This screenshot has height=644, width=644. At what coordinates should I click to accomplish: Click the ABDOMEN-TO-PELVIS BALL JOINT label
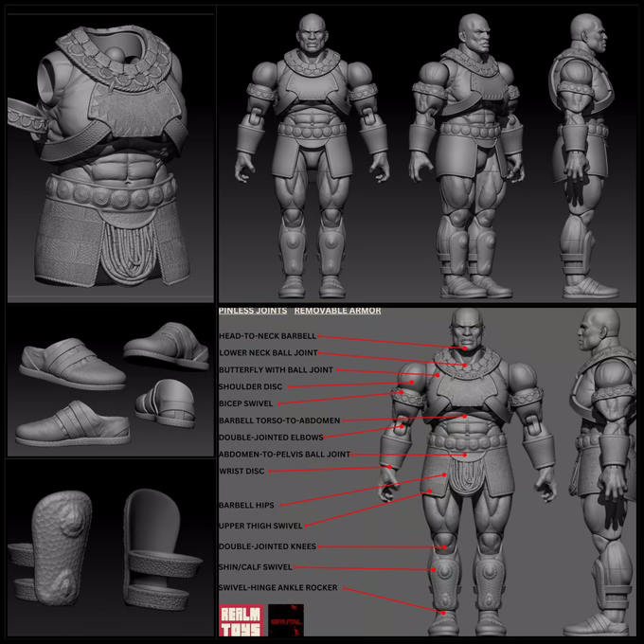[284, 455]
